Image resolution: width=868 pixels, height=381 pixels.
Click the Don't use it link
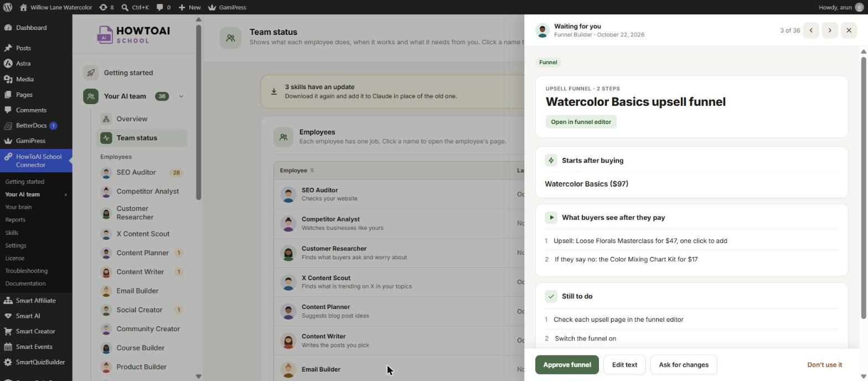tap(824, 365)
